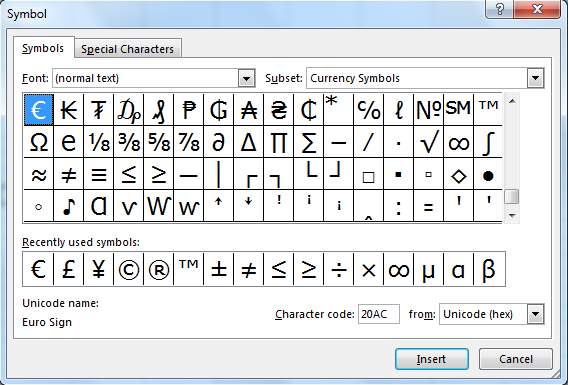Choose the seven-eighths fraction symbol

(189, 142)
